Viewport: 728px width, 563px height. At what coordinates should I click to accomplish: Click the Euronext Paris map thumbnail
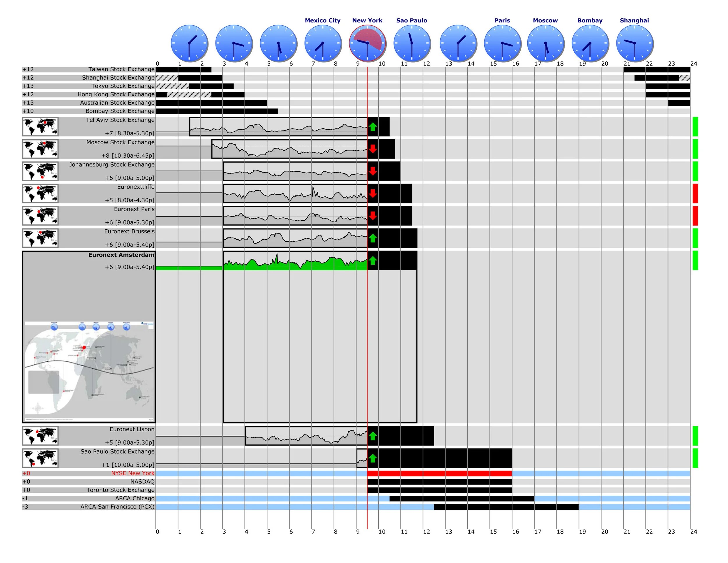point(40,216)
